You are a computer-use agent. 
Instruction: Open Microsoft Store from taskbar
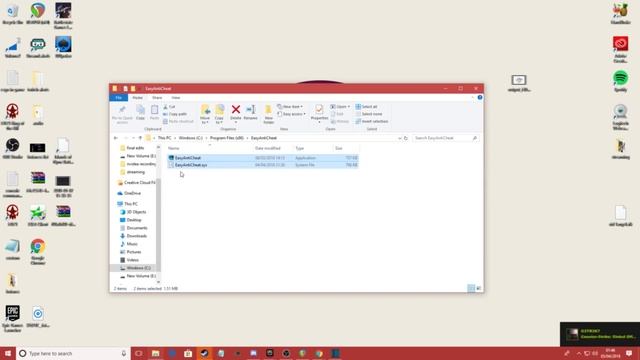(x=188, y=353)
